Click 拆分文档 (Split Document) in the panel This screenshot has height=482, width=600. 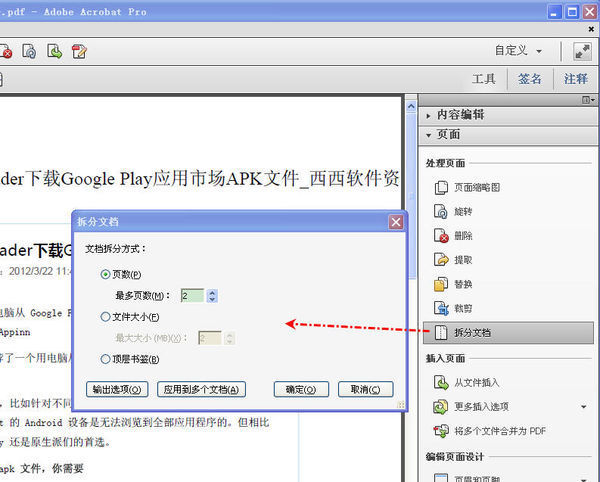pyautogui.click(x=473, y=333)
